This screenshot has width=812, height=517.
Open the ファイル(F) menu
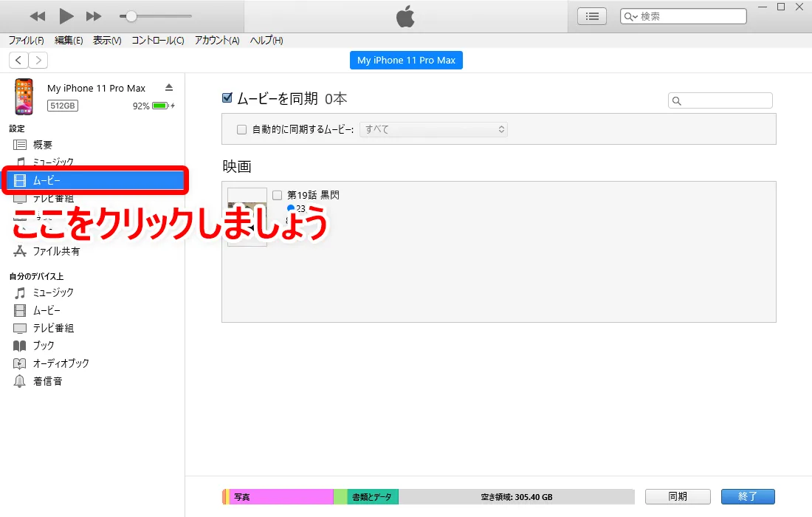click(26, 41)
